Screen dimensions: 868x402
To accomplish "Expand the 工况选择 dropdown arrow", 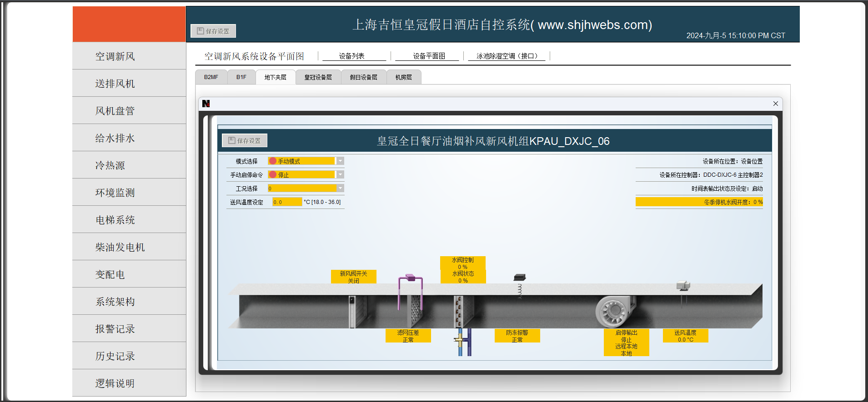I will coord(340,188).
